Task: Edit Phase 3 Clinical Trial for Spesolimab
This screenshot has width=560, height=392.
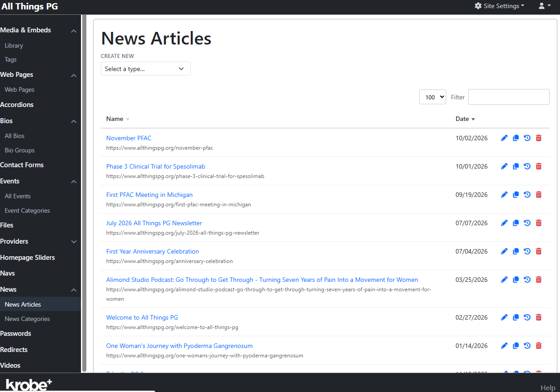Action: (504, 166)
